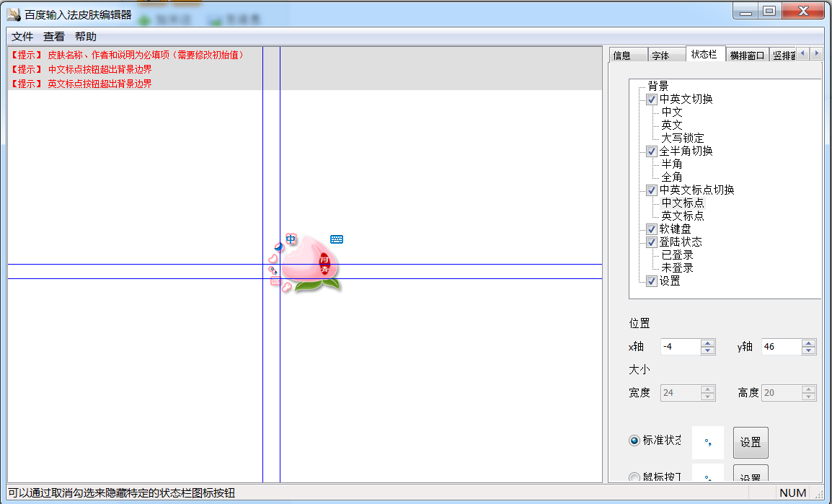Click the y轴 position input field
This screenshot has height=504, width=832.
782,347
